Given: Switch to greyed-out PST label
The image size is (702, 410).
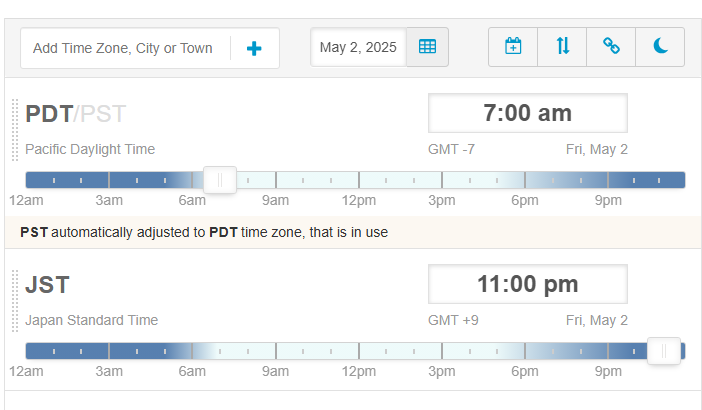Looking at the screenshot, I should tap(103, 114).
